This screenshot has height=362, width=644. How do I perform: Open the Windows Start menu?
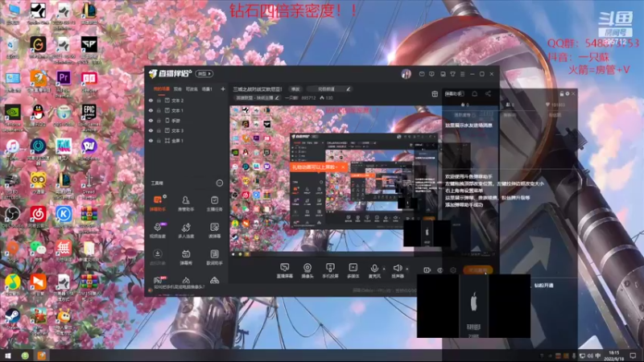tap(7, 356)
